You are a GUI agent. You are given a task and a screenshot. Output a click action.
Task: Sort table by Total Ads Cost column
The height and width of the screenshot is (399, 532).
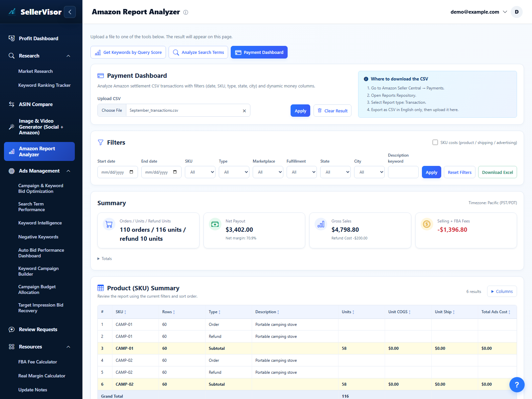[x=496, y=312]
